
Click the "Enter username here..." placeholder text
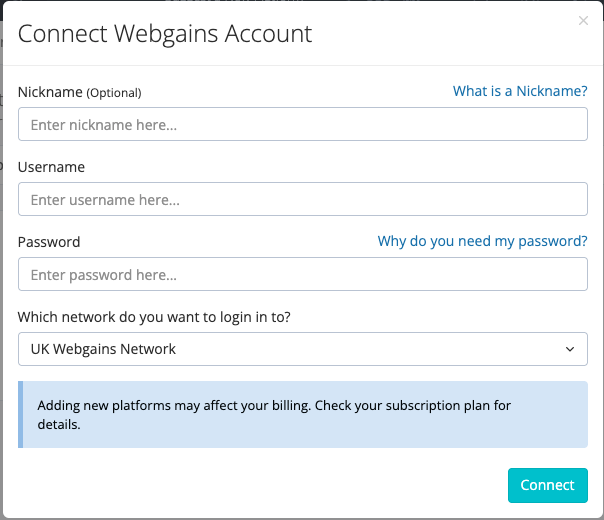pyautogui.click(x=105, y=200)
